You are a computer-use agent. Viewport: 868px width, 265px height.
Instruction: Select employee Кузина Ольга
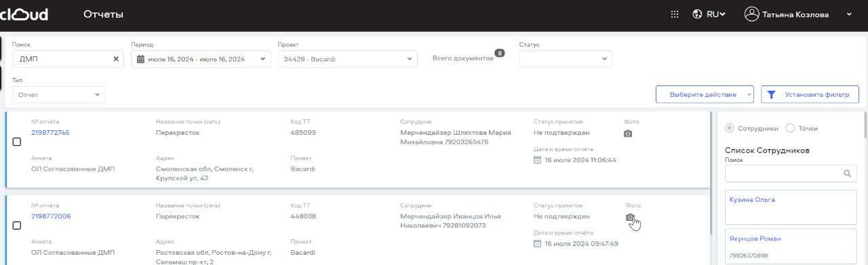791,207
